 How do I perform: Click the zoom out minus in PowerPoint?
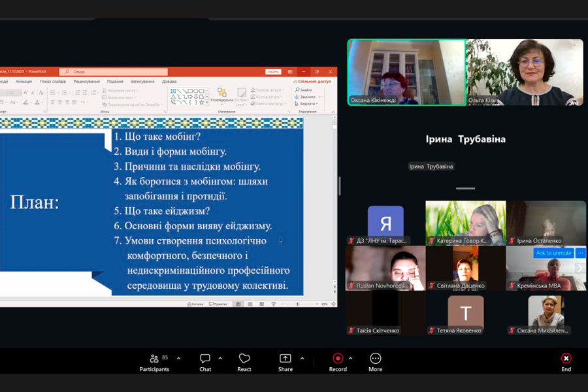(282, 304)
